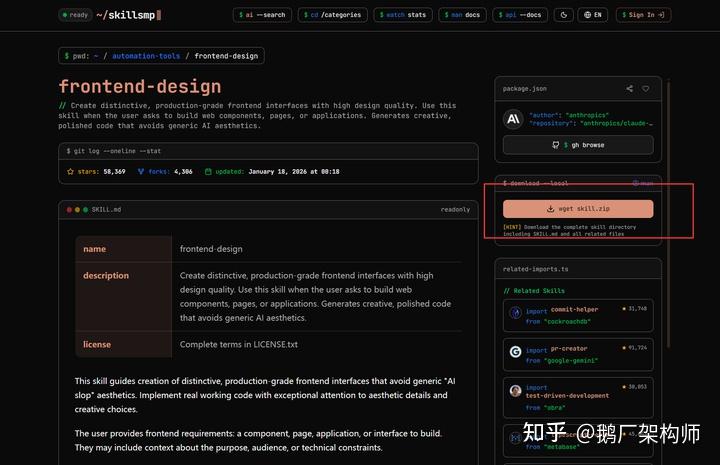This screenshot has width=720, height=465.
Task: Open the man docs nav item
Action: tap(462, 15)
